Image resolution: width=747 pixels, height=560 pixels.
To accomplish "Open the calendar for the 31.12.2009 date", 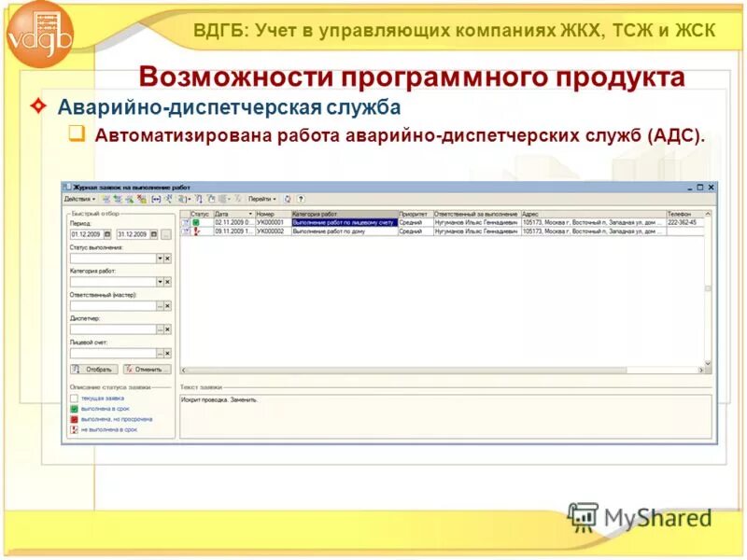I will (x=152, y=233).
